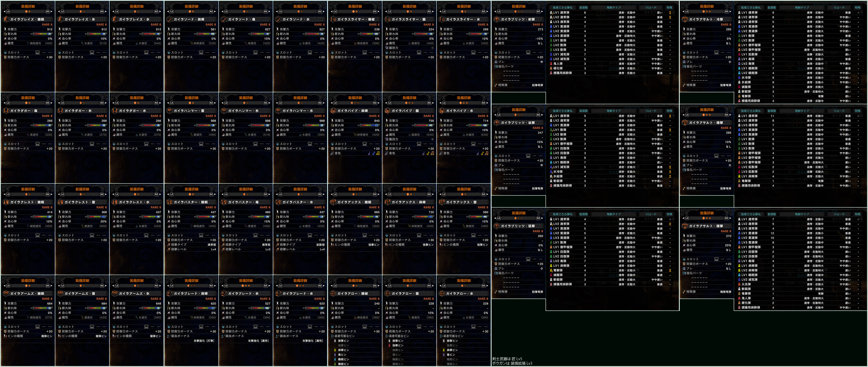This screenshot has width=868, height=367.
Task: Click the note ボウガンは 装填拡張 Lv3
Action: coord(512,363)
